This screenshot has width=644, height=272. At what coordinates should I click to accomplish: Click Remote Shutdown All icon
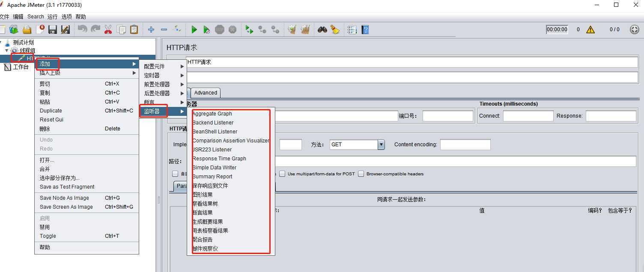pyautogui.click(x=275, y=30)
